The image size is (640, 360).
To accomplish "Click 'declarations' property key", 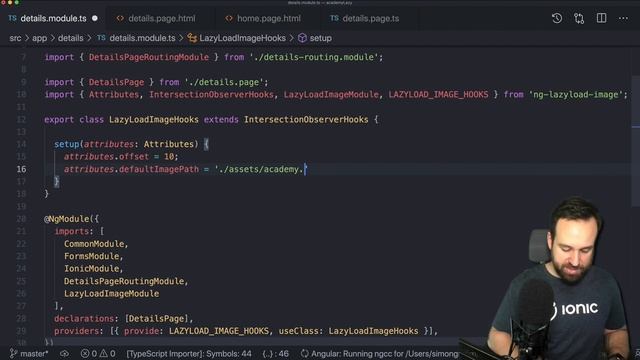I will tap(84, 318).
